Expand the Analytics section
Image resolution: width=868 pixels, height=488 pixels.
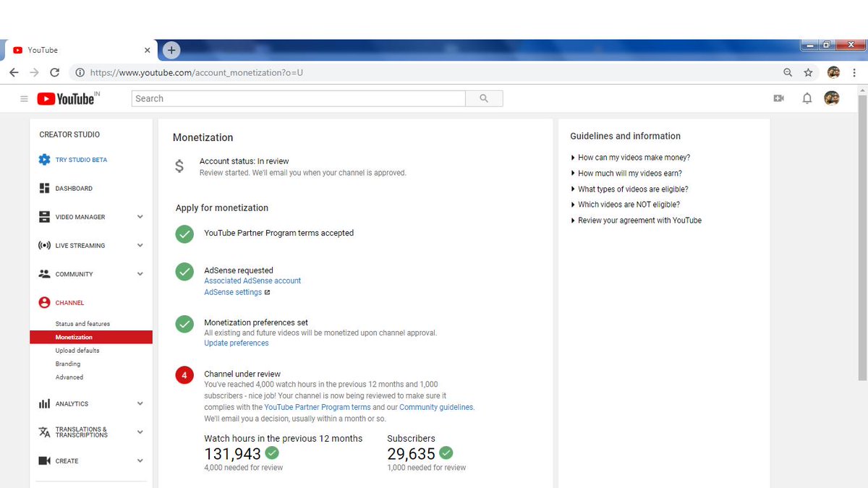point(140,404)
